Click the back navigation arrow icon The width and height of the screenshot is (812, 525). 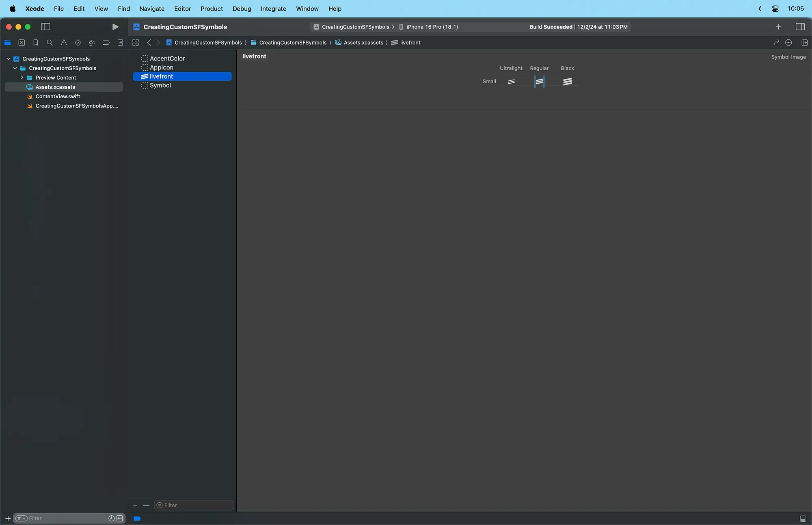[149, 42]
